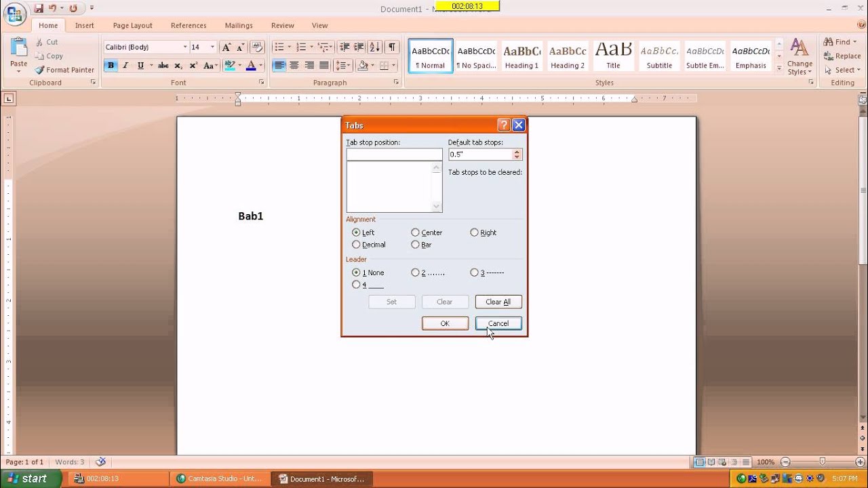Open the Mailings ribbon tab

(239, 25)
